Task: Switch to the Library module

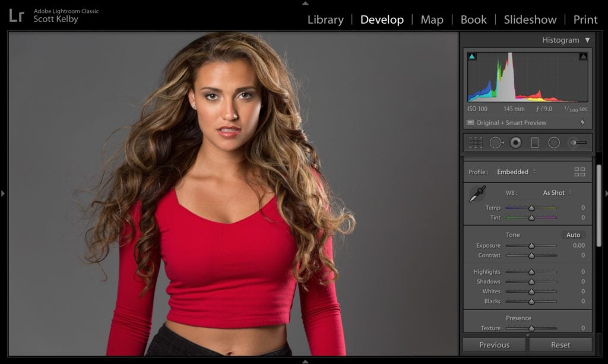Action: point(325,20)
